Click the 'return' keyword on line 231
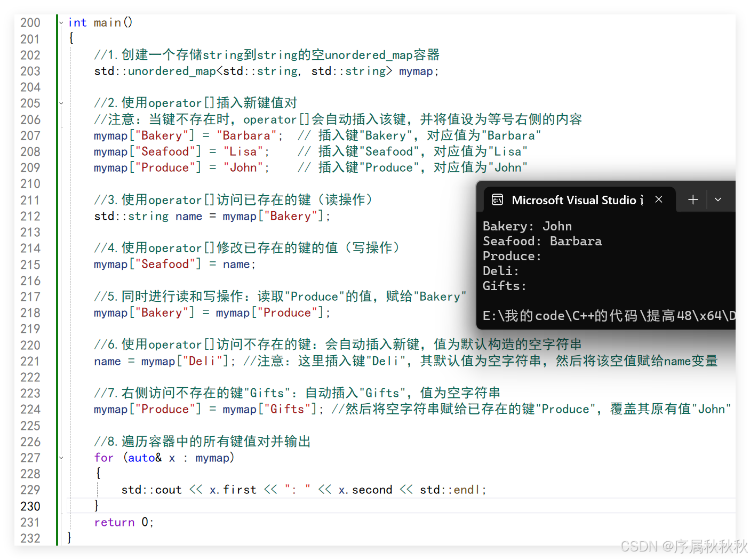This screenshot has height=560, width=750. coord(114,522)
